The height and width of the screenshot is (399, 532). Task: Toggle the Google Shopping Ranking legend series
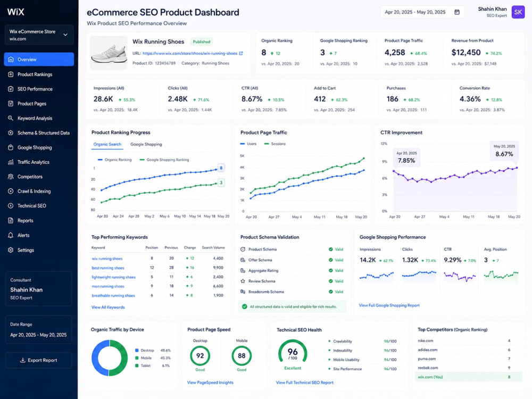click(x=164, y=160)
